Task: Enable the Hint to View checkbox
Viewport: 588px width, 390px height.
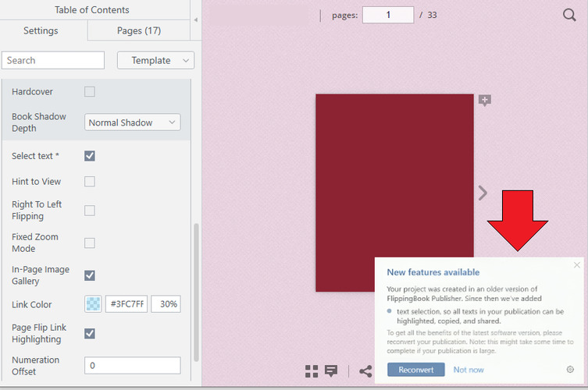Action: (x=90, y=182)
